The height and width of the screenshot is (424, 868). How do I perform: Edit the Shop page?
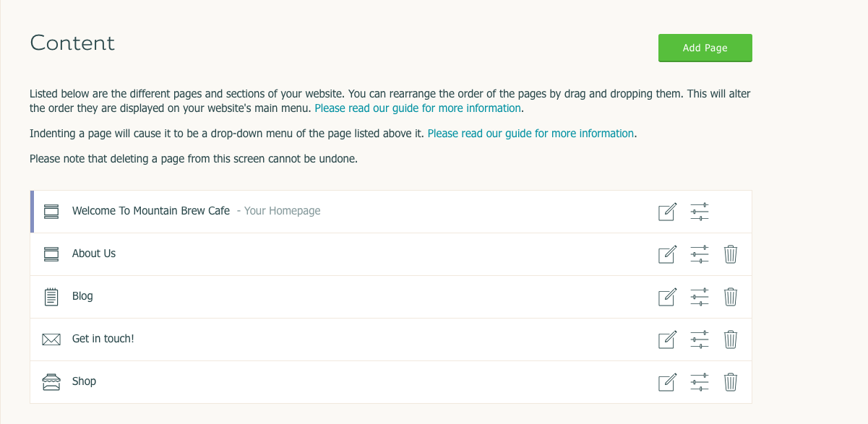click(667, 382)
